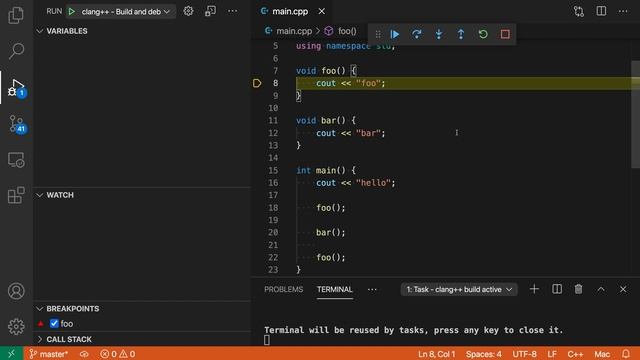The image size is (640, 360).
Task: Select the main.cpp editor tab
Action: [x=290, y=11]
